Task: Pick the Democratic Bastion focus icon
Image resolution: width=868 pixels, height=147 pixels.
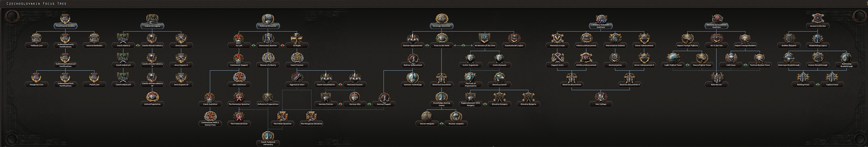Action: point(268,38)
